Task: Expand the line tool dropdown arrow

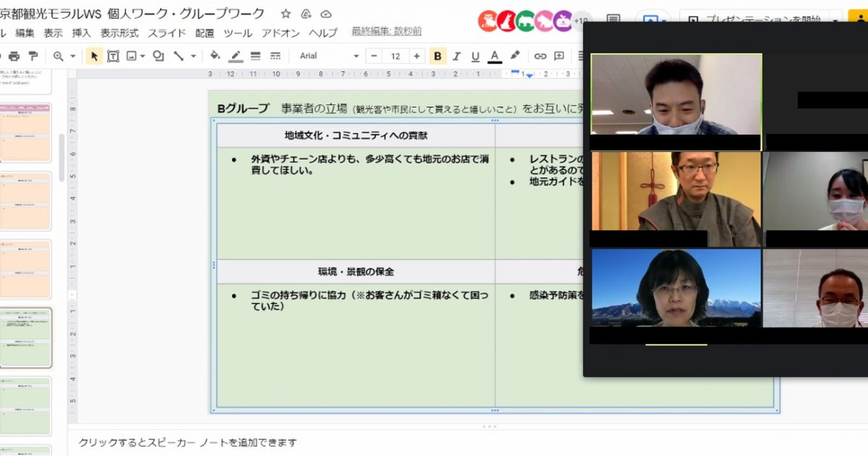Action: coord(192,56)
